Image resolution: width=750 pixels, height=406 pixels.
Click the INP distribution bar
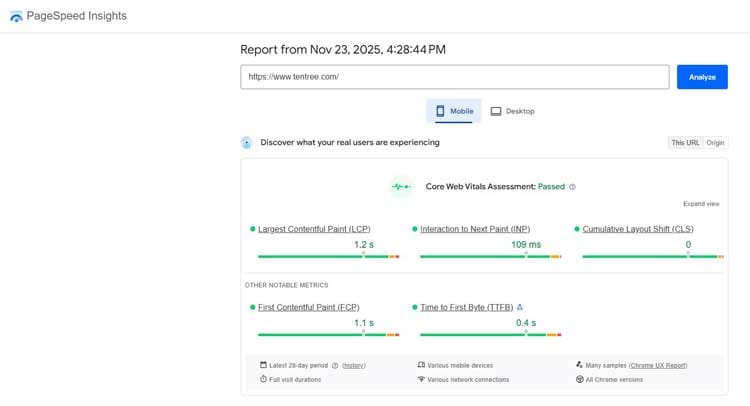[x=490, y=257]
